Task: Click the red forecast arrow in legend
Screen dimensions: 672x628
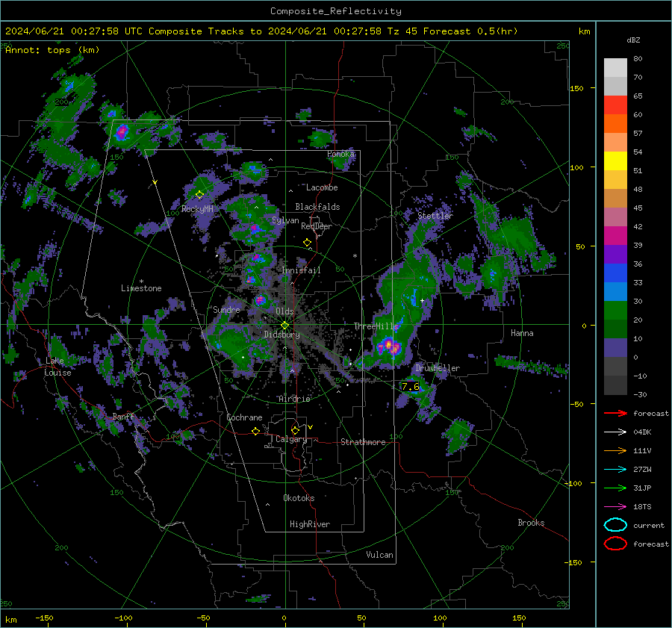Action: [615, 413]
